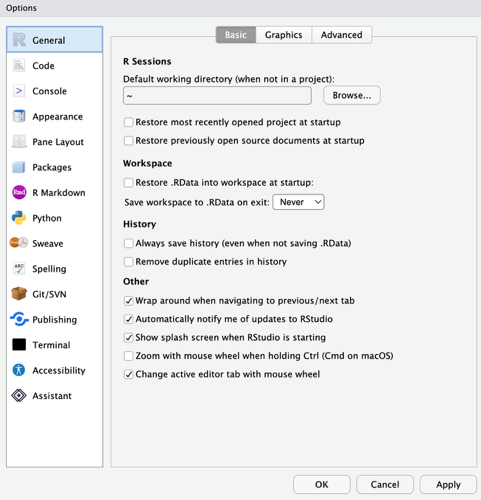Switch to the Basic tab
481x500 pixels.
pyautogui.click(x=236, y=35)
